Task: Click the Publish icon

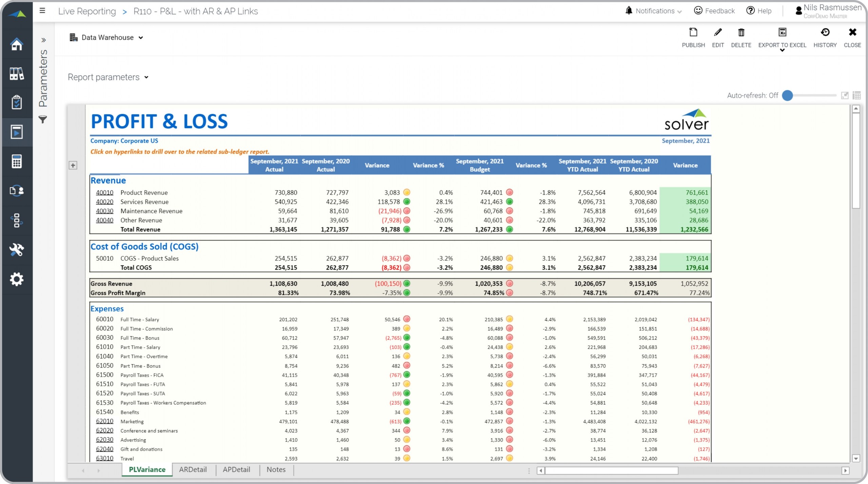Action: [693, 33]
